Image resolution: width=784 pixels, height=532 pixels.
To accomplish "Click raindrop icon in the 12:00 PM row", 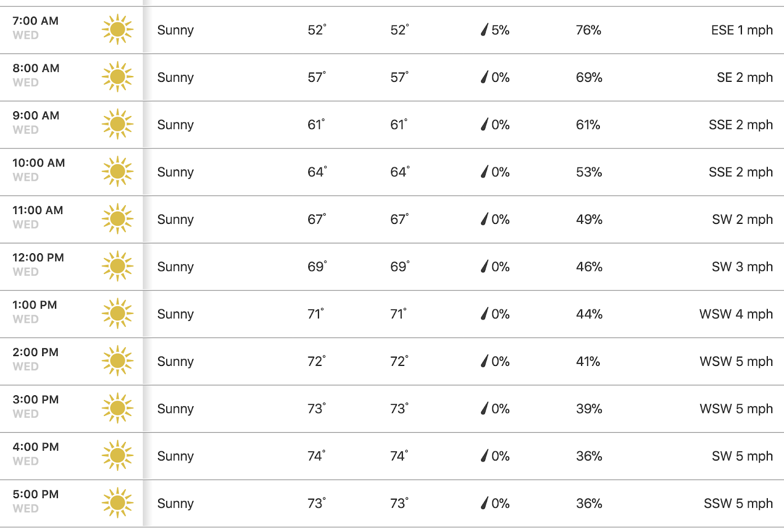I will (485, 266).
